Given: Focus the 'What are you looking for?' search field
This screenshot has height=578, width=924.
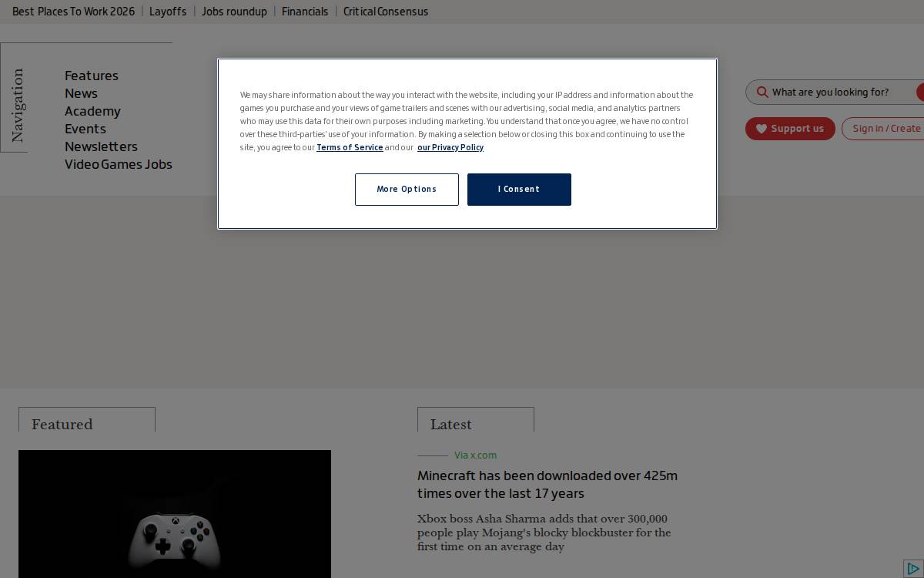Looking at the screenshot, I should point(835,92).
